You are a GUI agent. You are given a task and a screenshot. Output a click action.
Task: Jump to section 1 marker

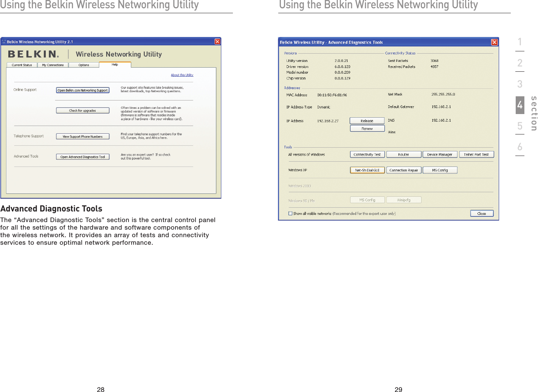[520, 42]
